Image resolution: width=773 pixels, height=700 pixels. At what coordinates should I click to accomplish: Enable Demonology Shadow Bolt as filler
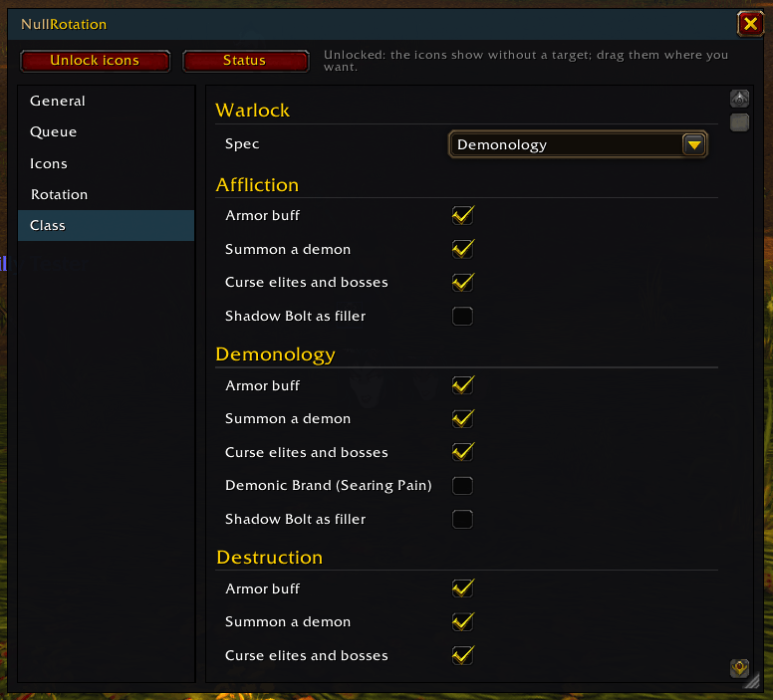tap(462, 519)
